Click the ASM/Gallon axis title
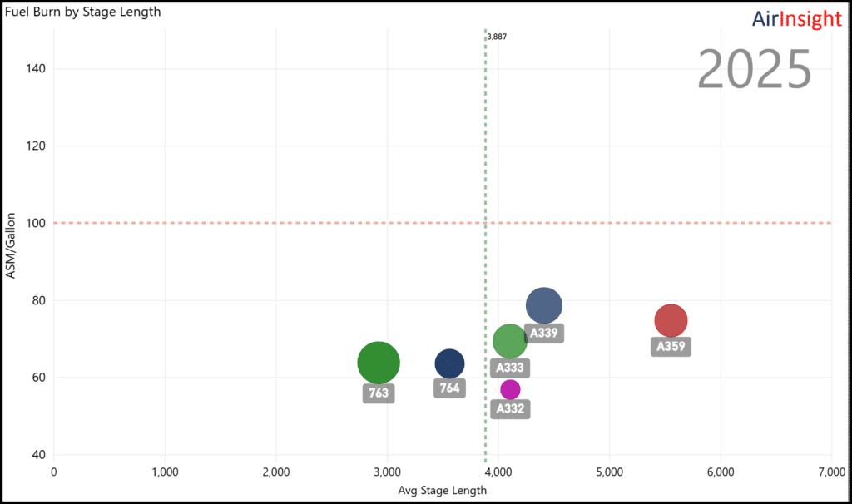 click(x=12, y=245)
